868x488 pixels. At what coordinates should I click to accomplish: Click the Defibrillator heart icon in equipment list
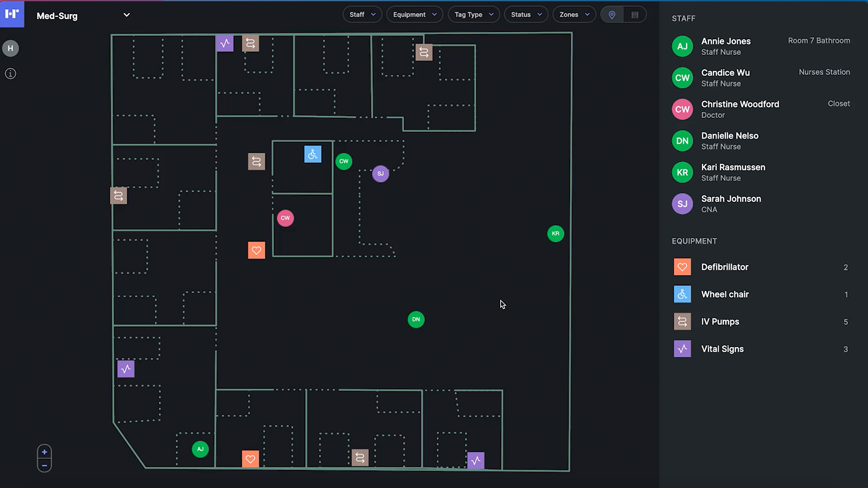coord(682,266)
